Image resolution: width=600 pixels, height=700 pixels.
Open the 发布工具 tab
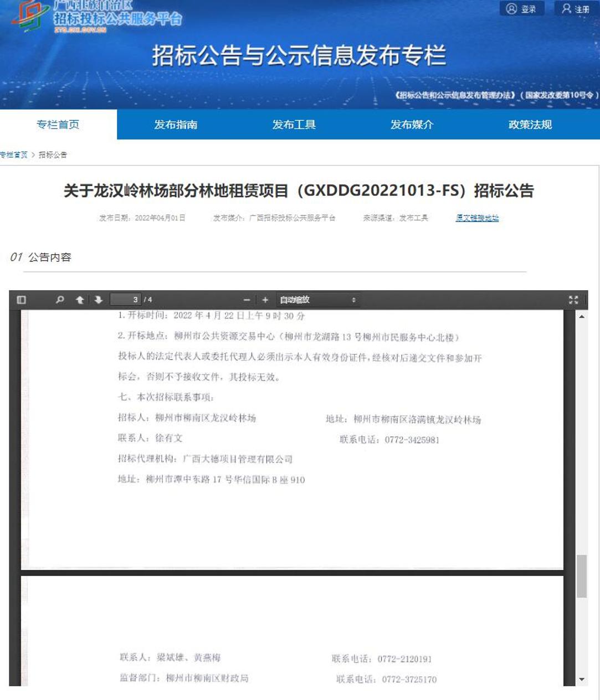[x=294, y=125]
